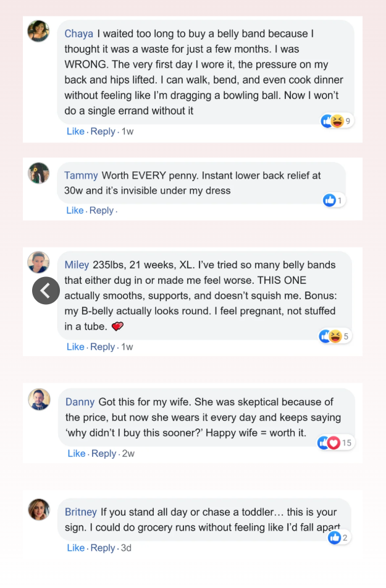Open Britney's profile picture
The height and width of the screenshot is (588, 386).
pos(39,509)
